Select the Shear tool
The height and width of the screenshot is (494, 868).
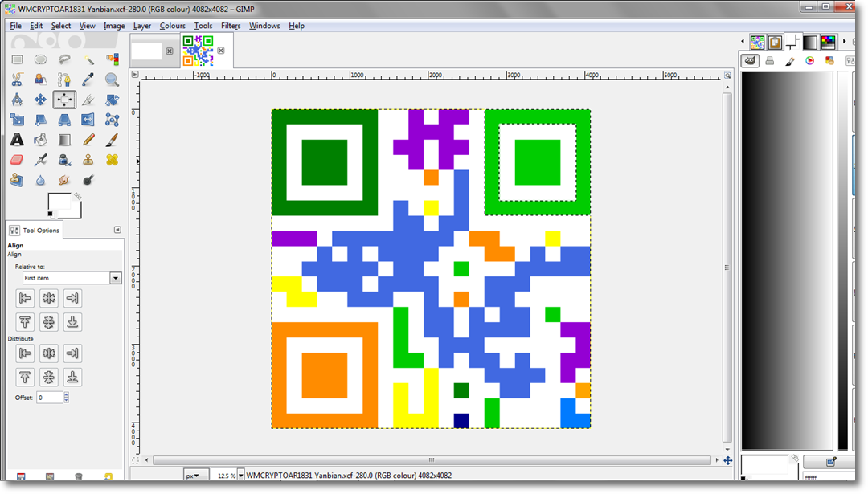(x=40, y=120)
